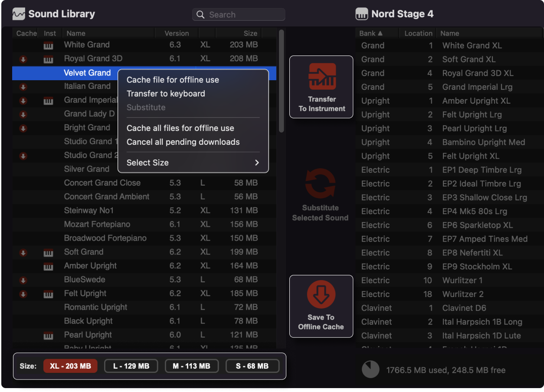Select EP9 Stockholm XL in instrument list
Image resolution: width=544 pixels, height=392 pixels.
point(449,267)
